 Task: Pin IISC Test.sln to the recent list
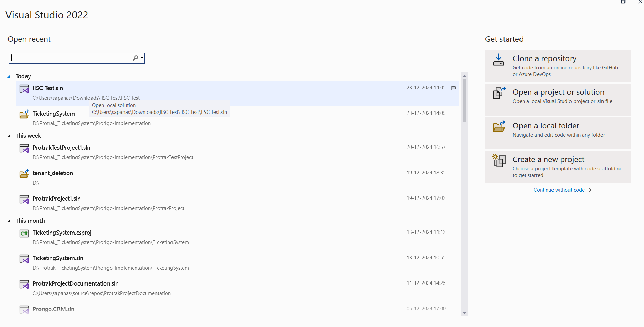point(452,88)
